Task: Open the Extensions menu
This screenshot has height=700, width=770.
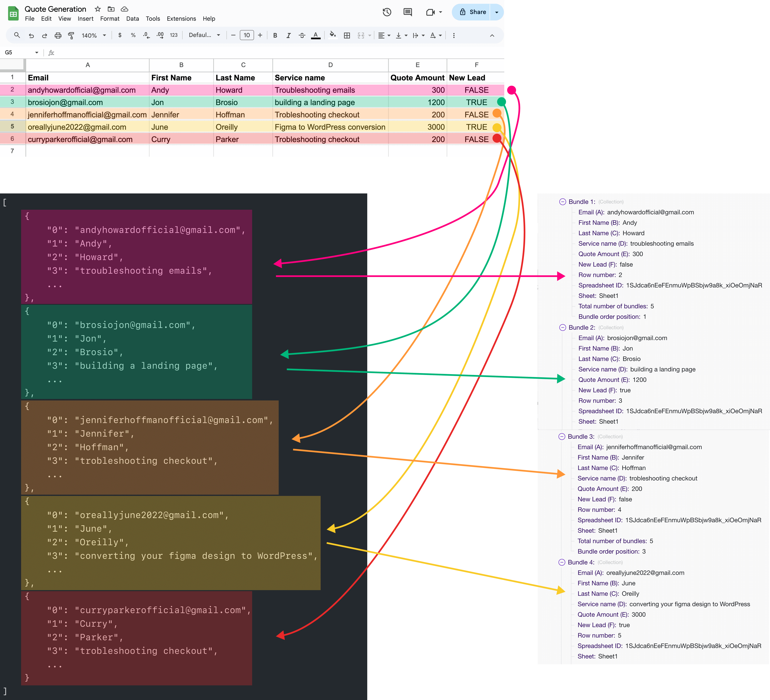Action: (x=181, y=19)
